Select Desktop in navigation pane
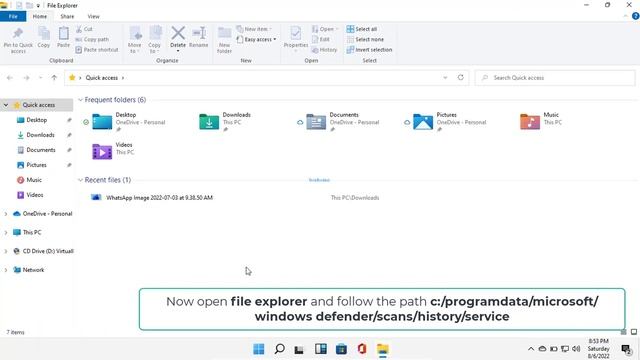Image resolution: width=640 pixels, height=360 pixels. (36, 120)
